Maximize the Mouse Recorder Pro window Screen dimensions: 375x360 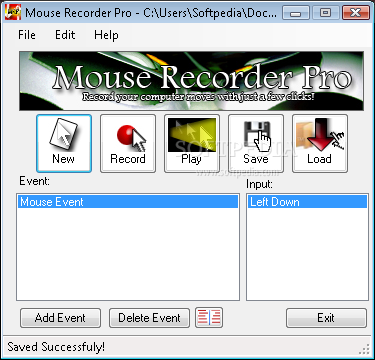tap(325, 13)
